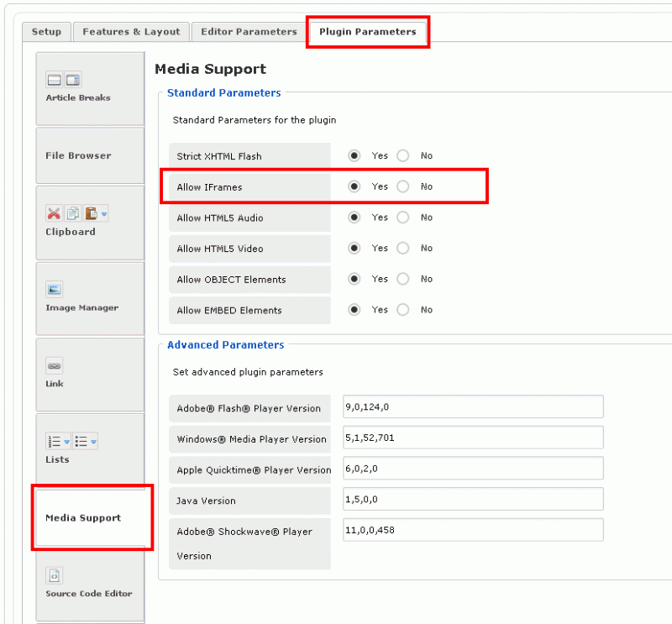Select Yes for Strict XHTML Flash
The image size is (672, 624).
[354, 155]
